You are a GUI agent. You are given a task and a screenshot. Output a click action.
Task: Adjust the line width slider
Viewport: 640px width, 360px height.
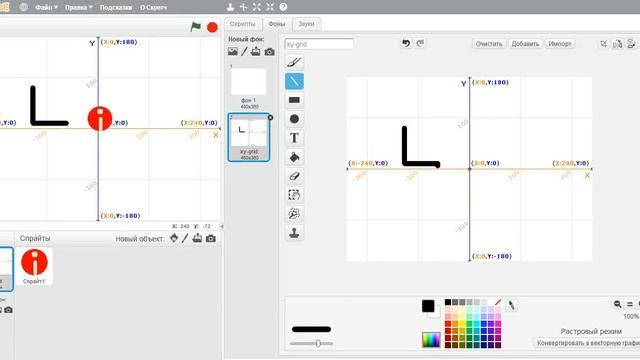click(318, 344)
